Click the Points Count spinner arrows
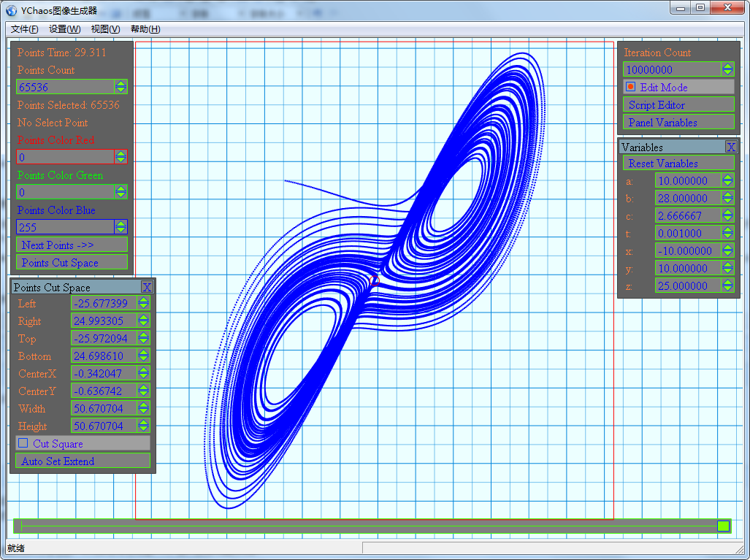This screenshot has height=560, width=750. 121,87
